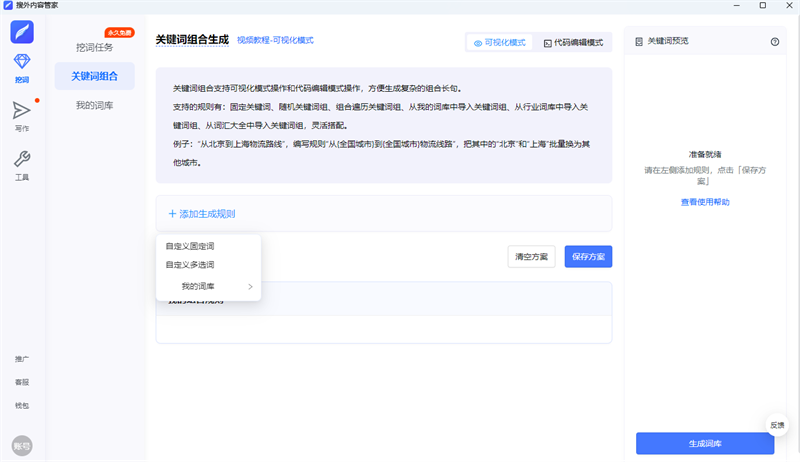The image size is (800, 462).
Task: Maximize the application window
Action: coord(763,6)
